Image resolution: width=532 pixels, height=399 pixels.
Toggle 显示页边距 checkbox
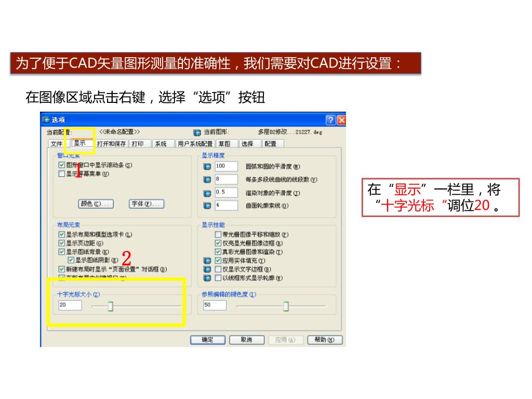(61, 243)
